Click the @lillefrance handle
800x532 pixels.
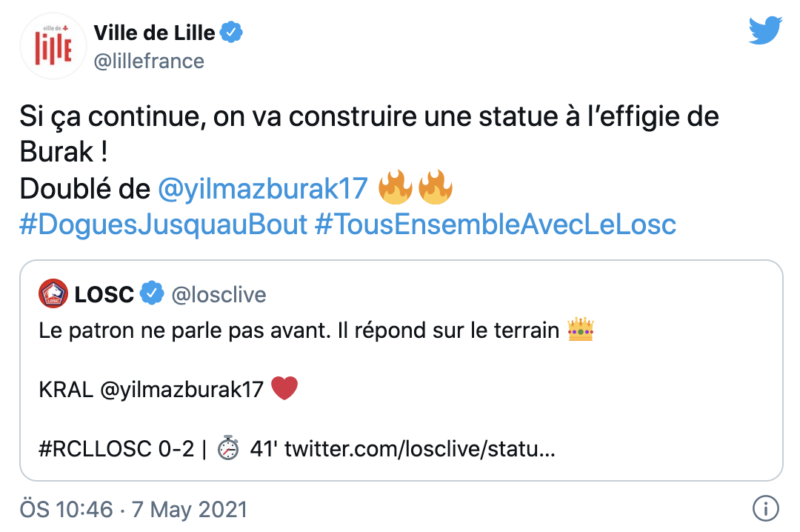pyautogui.click(x=148, y=61)
